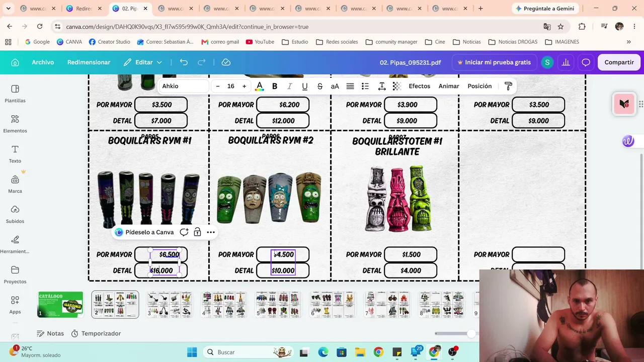Screen dimensions: 644x362
Task: Open text alignment option in toolbar
Action: (x=350, y=86)
